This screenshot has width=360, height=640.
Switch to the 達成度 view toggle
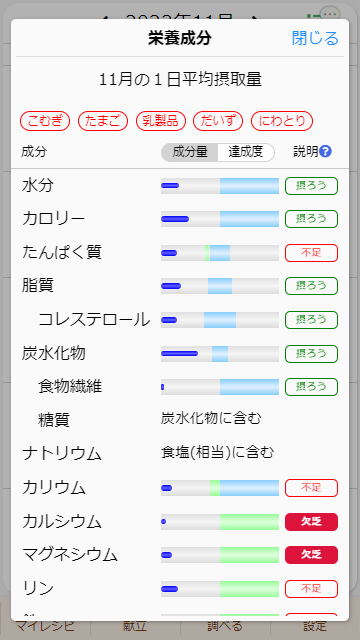tap(246, 152)
